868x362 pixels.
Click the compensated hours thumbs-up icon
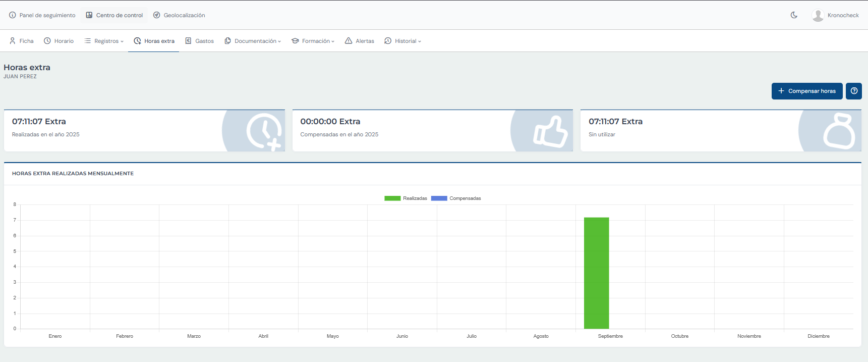[550, 131]
